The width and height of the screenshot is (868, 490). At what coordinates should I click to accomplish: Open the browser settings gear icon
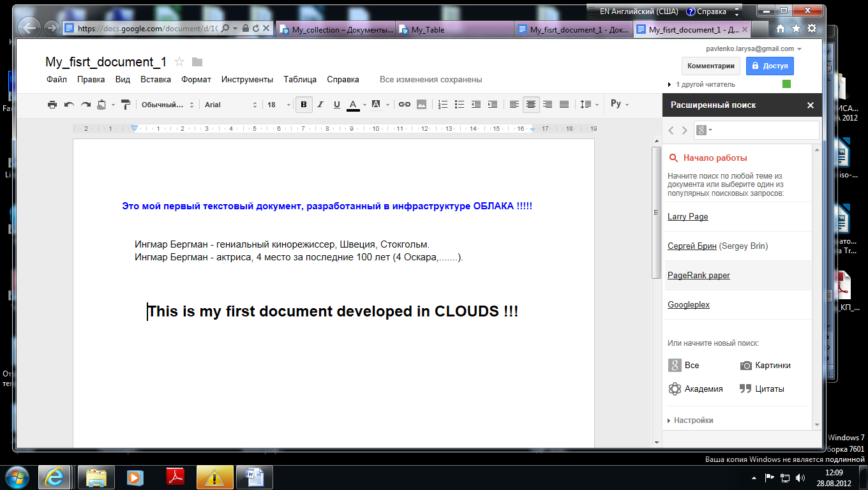pos(812,29)
